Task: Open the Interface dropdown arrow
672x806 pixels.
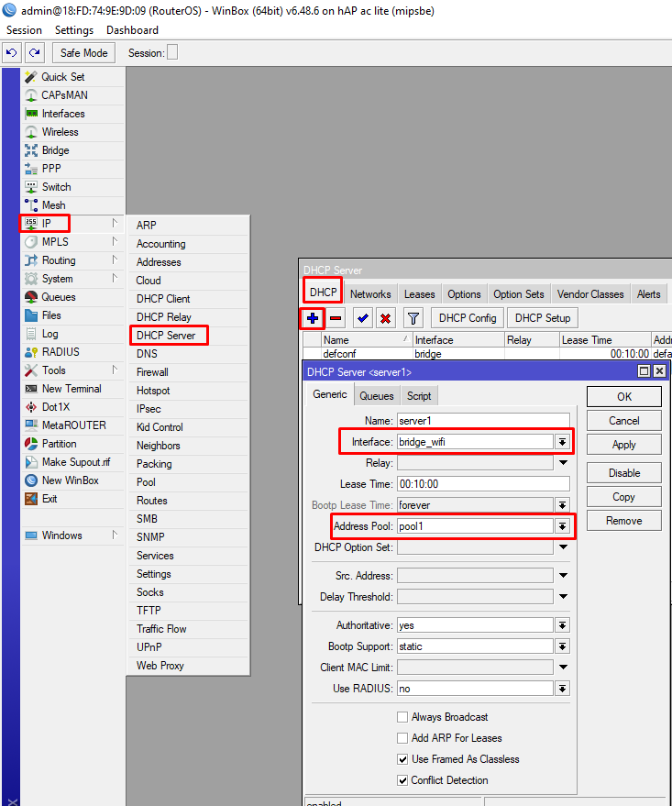Action: (x=563, y=442)
